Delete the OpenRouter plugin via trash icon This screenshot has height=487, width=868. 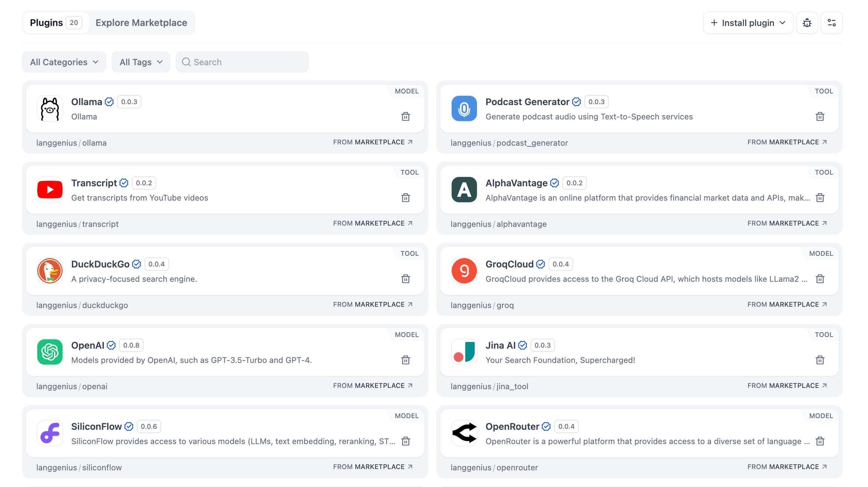coord(820,441)
